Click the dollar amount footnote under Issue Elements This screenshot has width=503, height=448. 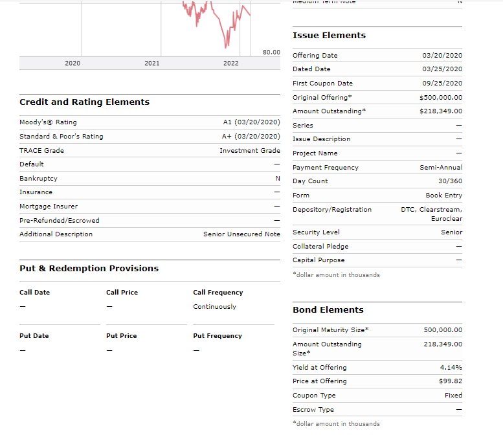pos(336,275)
